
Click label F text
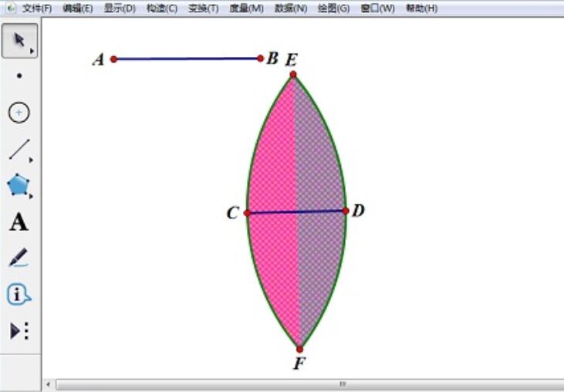click(299, 363)
